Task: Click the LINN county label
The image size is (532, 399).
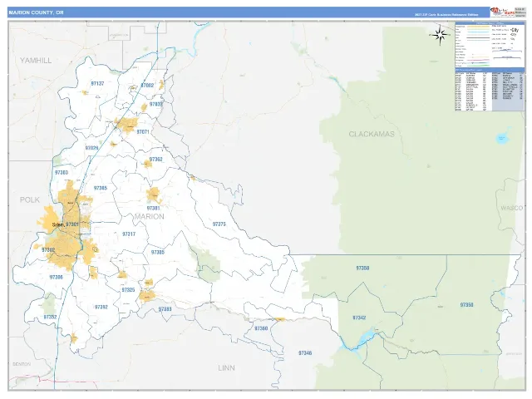Action: click(226, 367)
